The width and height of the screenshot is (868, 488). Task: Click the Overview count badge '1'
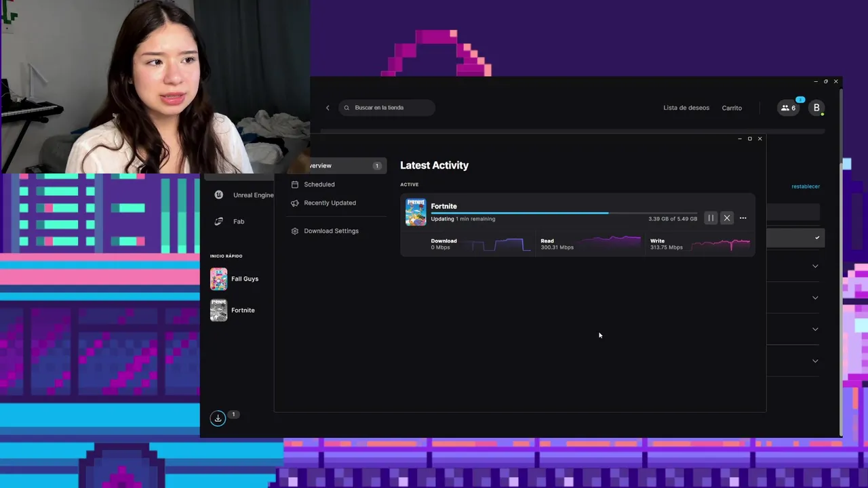[x=377, y=165]
